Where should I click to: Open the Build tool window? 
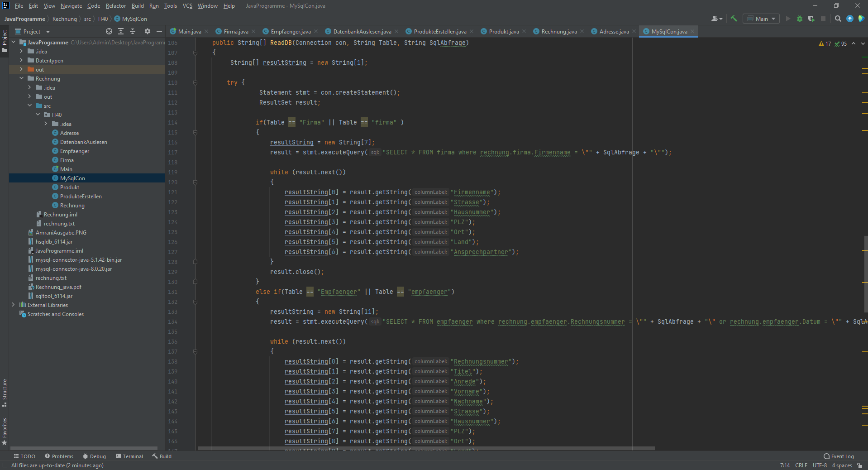pos(162,456)
